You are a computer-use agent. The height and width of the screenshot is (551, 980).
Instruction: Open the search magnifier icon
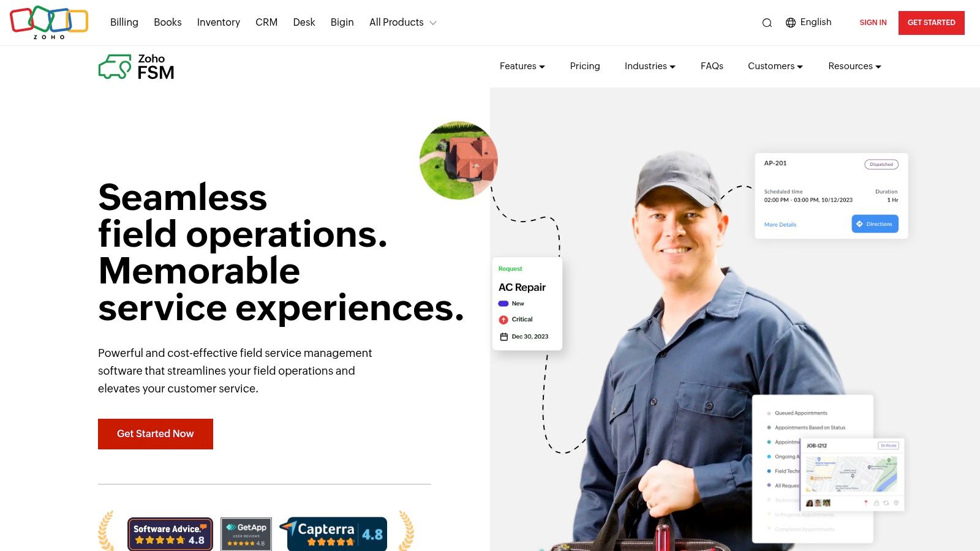[x=767, y=23]
